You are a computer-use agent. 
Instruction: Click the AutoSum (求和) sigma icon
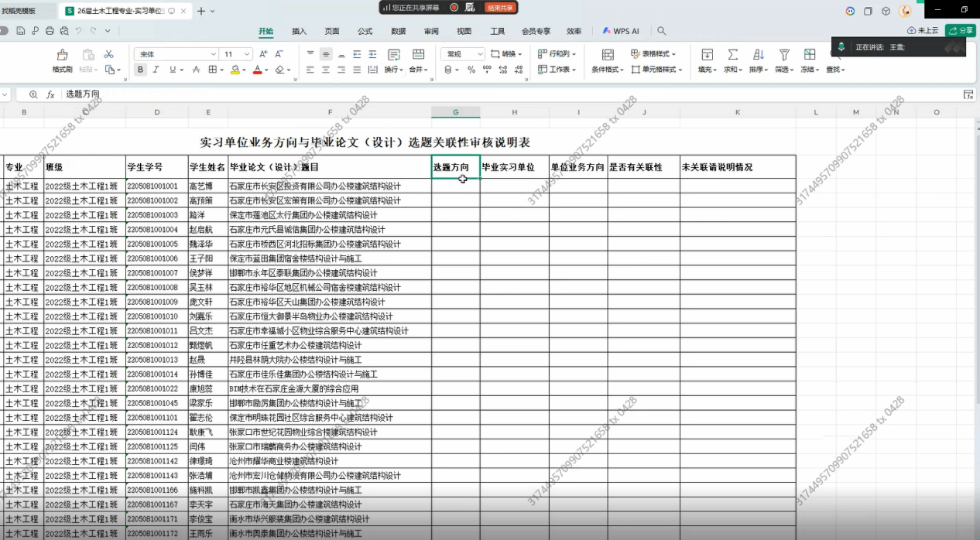732,55
